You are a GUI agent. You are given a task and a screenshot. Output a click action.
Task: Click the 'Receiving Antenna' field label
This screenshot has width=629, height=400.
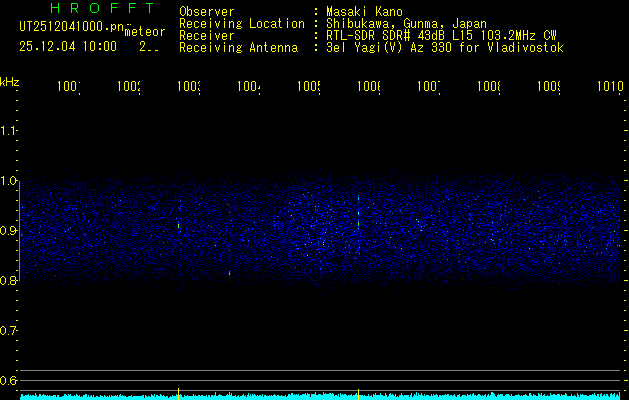[238, 48]
